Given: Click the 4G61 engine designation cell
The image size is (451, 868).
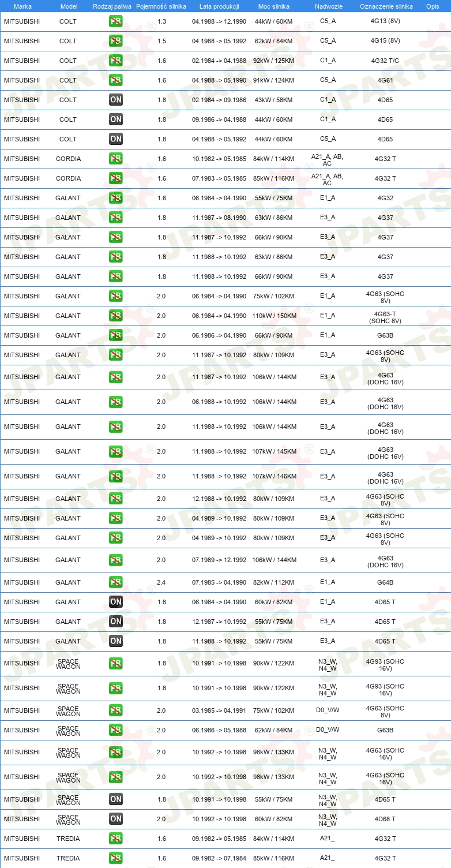Looking at the screenshot, I should click(x=385, y=80).
